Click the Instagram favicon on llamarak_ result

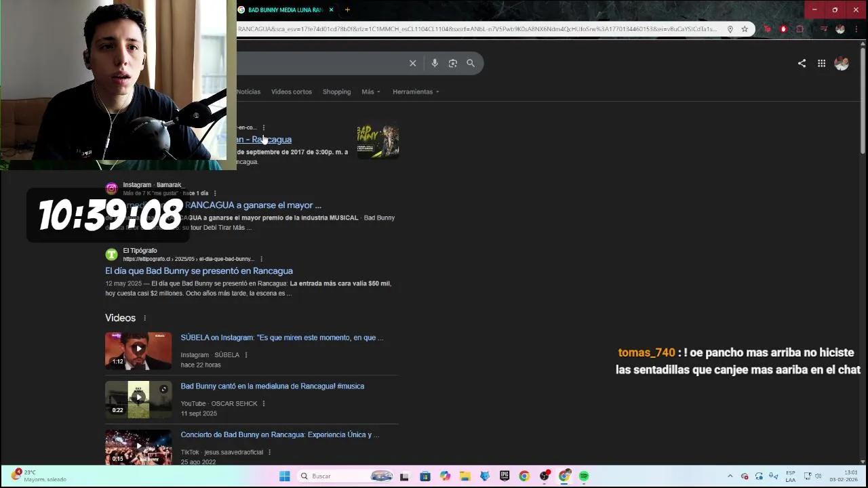point(111,188)
